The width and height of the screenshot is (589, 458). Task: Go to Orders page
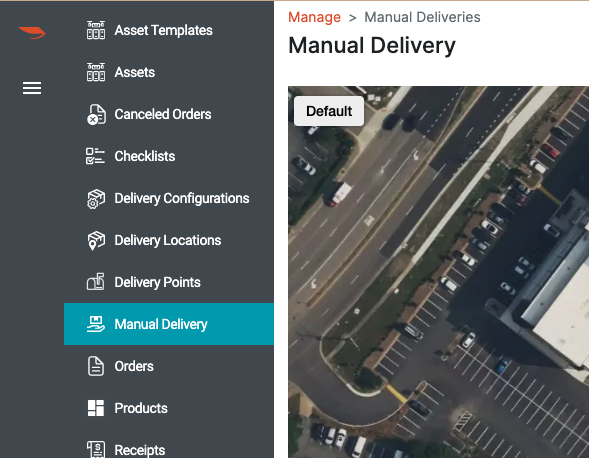169,366
